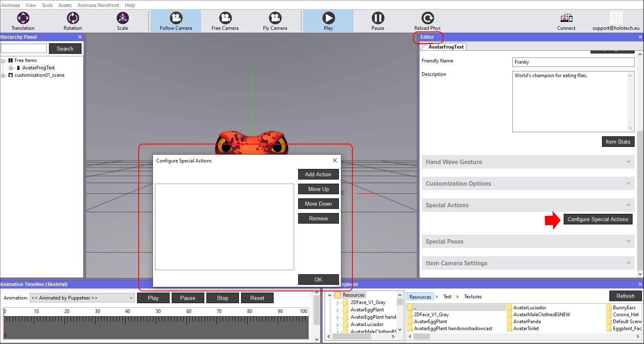Open the Tools menu
The image size is (644, 344).
point(47,5)
